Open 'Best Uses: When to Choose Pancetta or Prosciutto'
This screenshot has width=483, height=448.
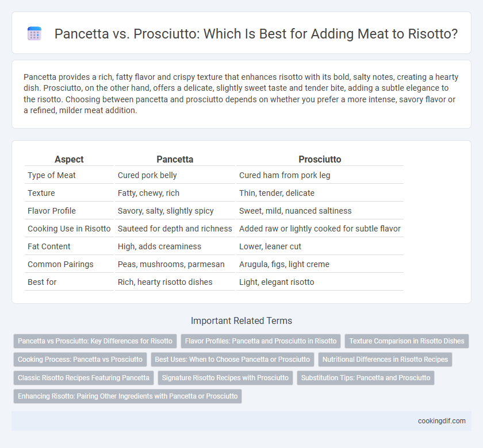[232, 360]
